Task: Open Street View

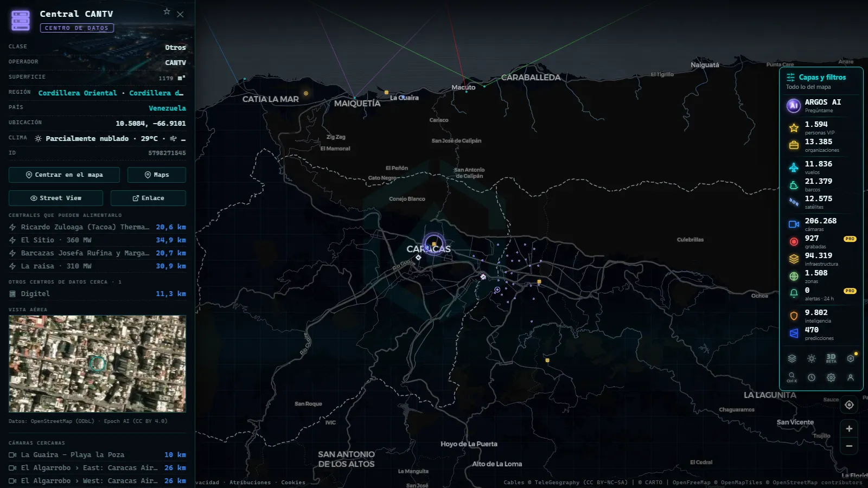Action: (x=56, y=198)
